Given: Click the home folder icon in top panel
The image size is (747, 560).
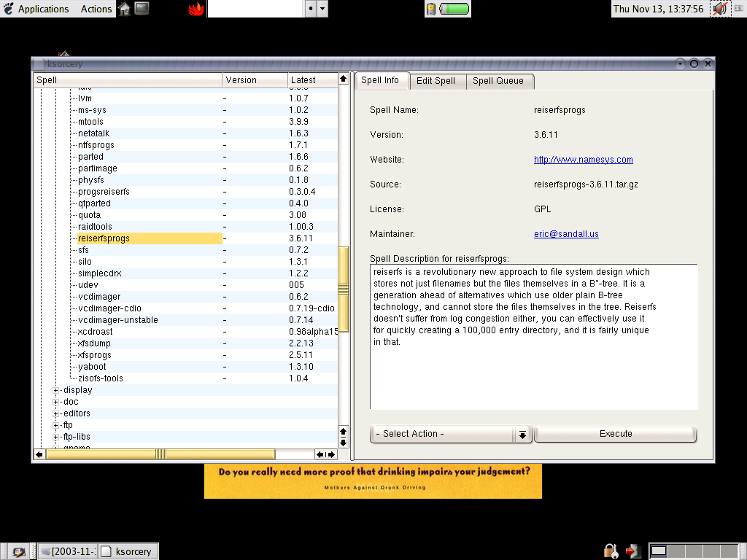Looking at the screenshot, I should [x=125, y=9].
